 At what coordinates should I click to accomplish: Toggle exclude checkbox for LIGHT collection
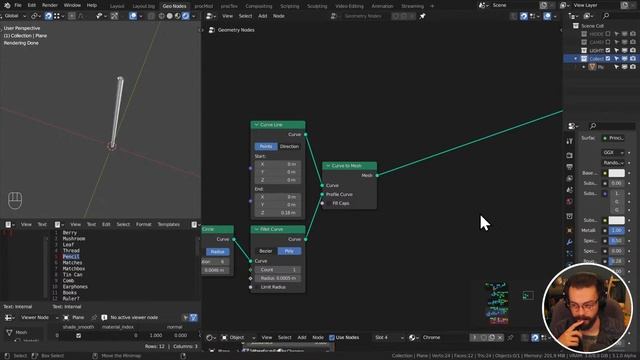pos(608,50)
